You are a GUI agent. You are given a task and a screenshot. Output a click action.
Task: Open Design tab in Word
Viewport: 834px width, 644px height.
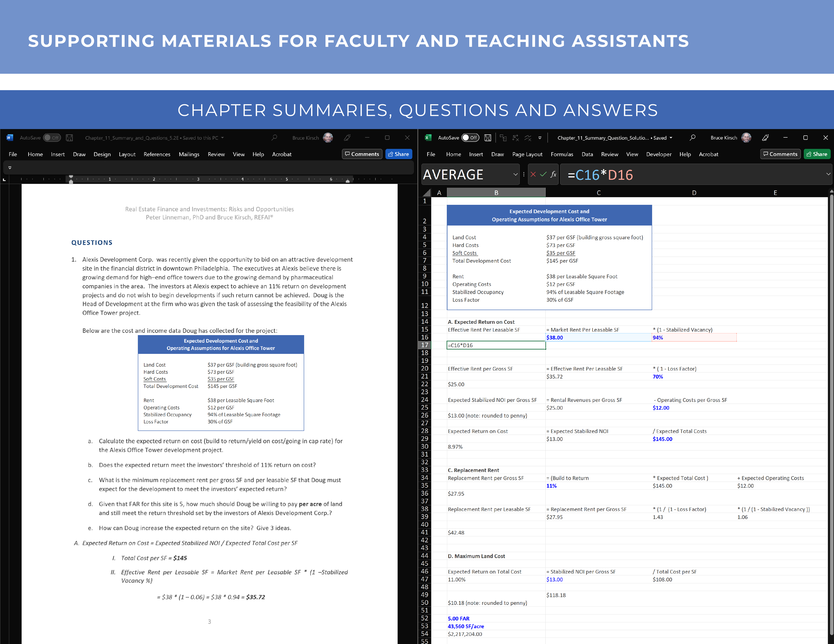click(x=102, y=154)
